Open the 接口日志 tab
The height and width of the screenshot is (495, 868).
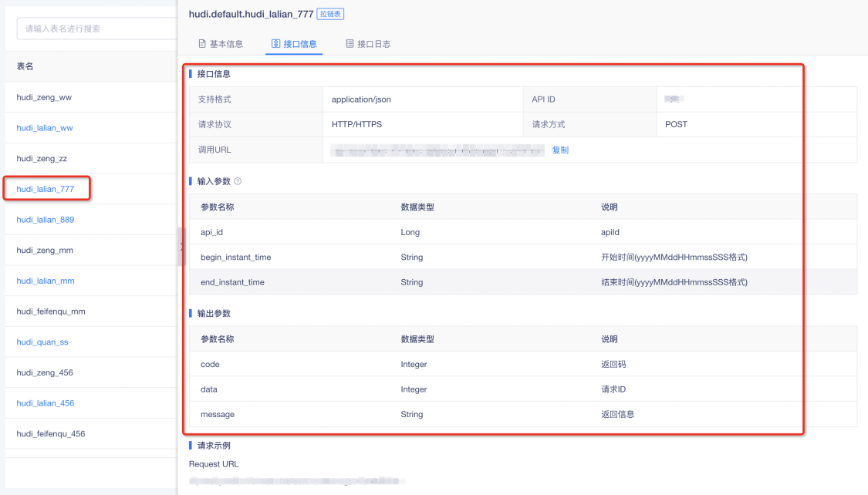[368, 44]
